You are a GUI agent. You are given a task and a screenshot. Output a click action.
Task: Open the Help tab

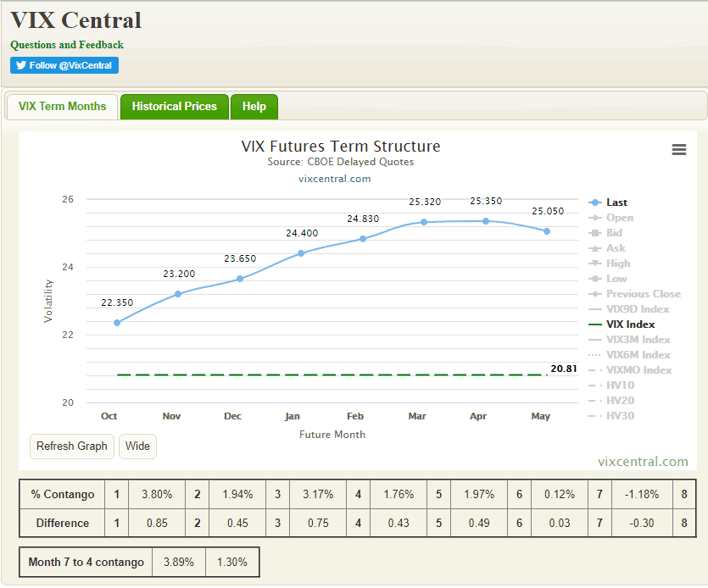tap(254, 107)
